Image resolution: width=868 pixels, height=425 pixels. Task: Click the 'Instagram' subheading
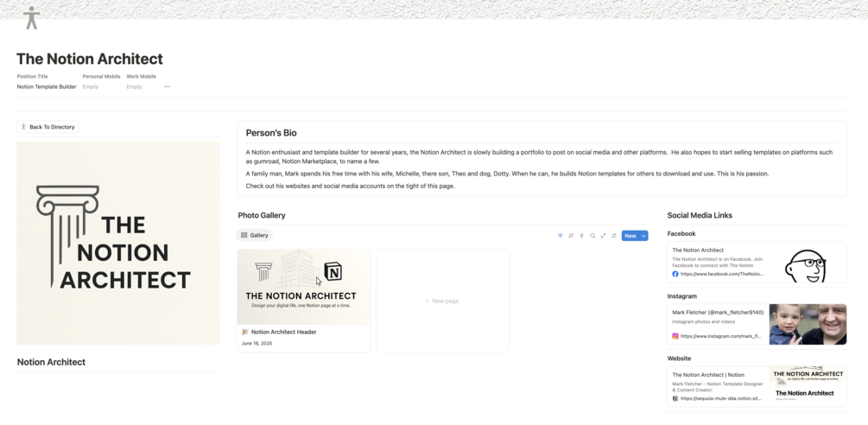(682, 296)
